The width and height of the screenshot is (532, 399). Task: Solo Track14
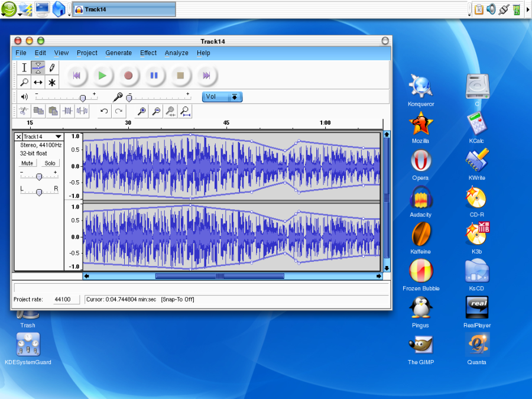point(50,163)
